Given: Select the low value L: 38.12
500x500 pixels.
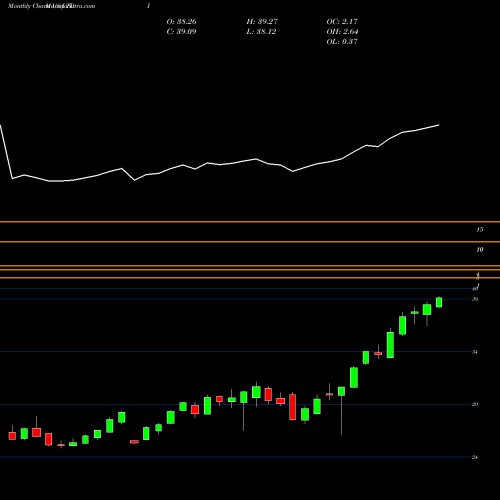Looking at the screenshot, I should point(261,32).
